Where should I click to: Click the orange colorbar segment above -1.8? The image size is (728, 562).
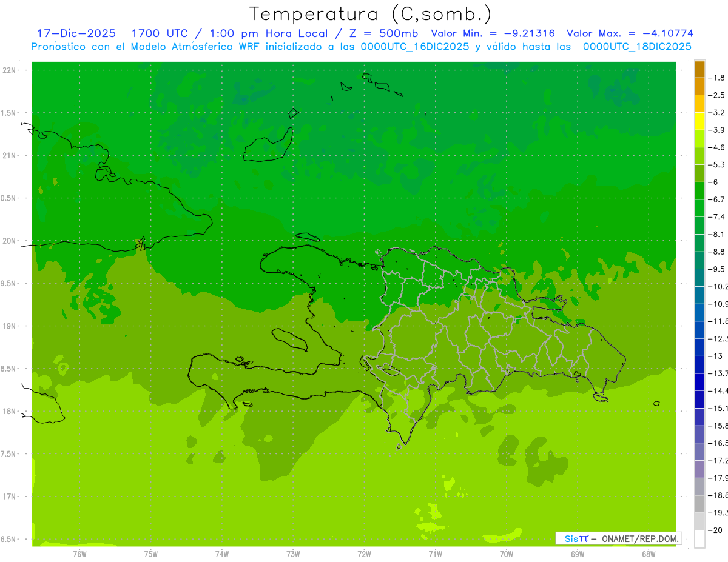point(699,69)
